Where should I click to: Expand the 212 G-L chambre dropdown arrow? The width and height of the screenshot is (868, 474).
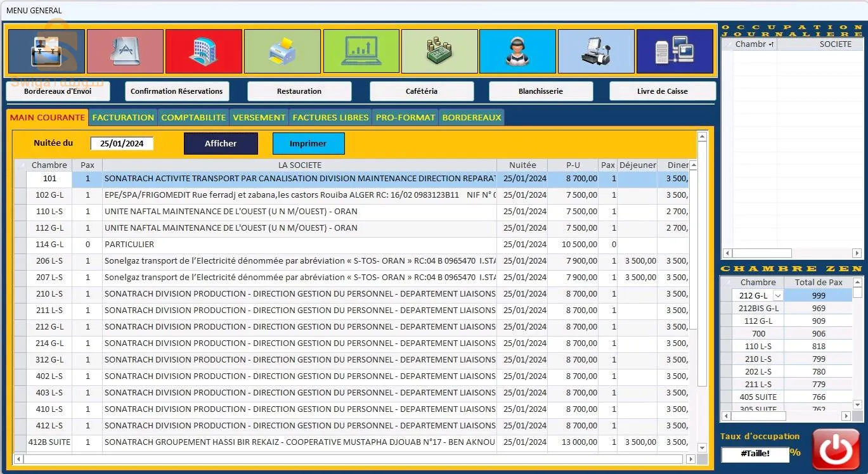[777, 295]
